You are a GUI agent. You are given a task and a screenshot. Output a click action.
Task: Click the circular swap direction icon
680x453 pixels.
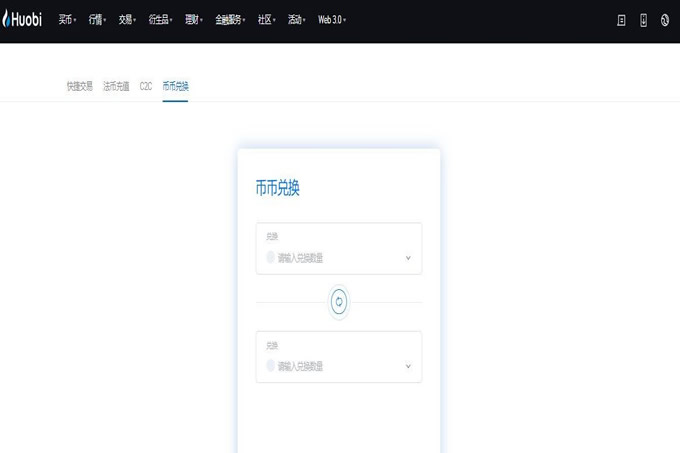(x=339, y=302)
